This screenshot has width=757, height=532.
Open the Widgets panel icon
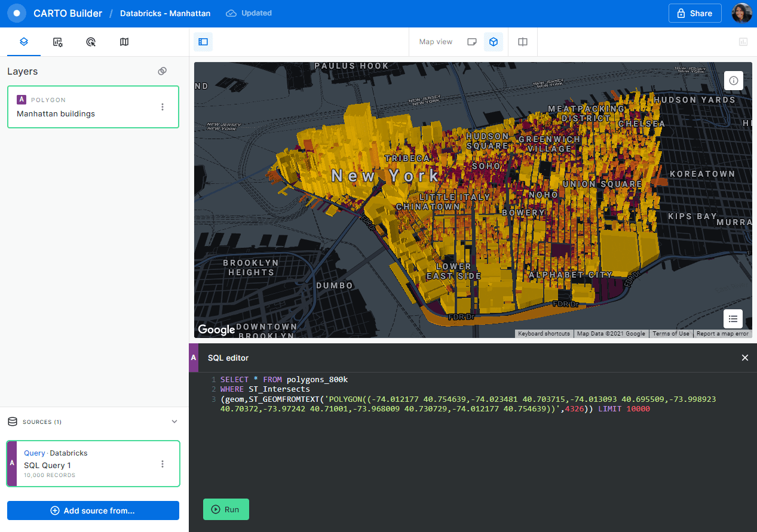coord(57,42)
